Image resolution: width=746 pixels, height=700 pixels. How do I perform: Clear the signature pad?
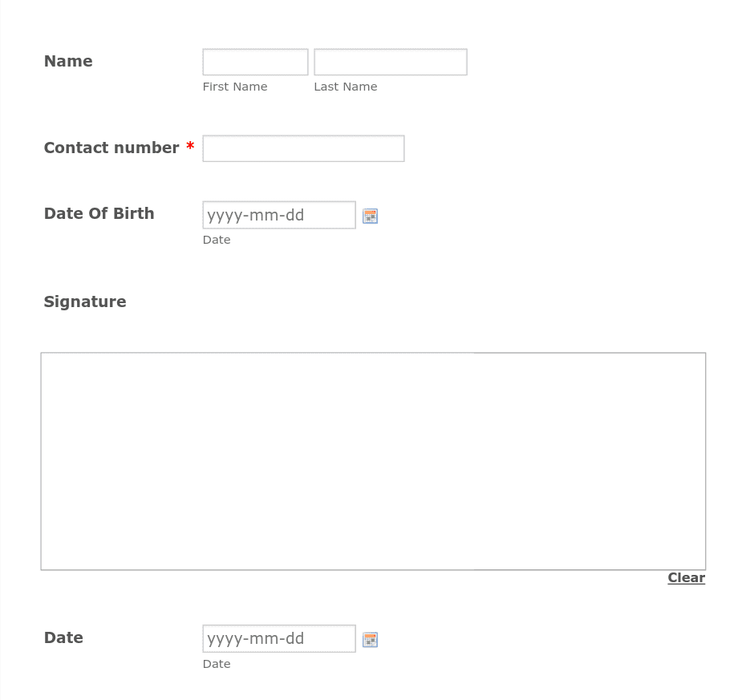pos(686,578)
